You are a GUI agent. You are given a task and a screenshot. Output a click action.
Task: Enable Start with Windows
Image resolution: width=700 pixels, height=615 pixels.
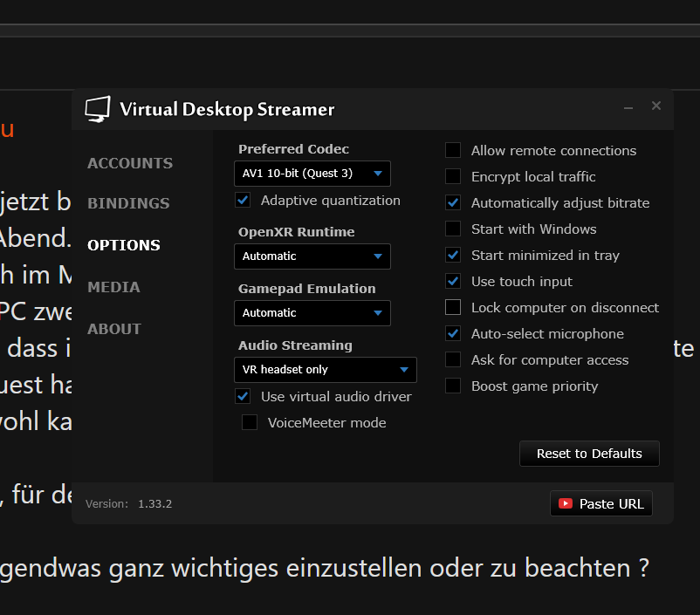tap(453, 229)
